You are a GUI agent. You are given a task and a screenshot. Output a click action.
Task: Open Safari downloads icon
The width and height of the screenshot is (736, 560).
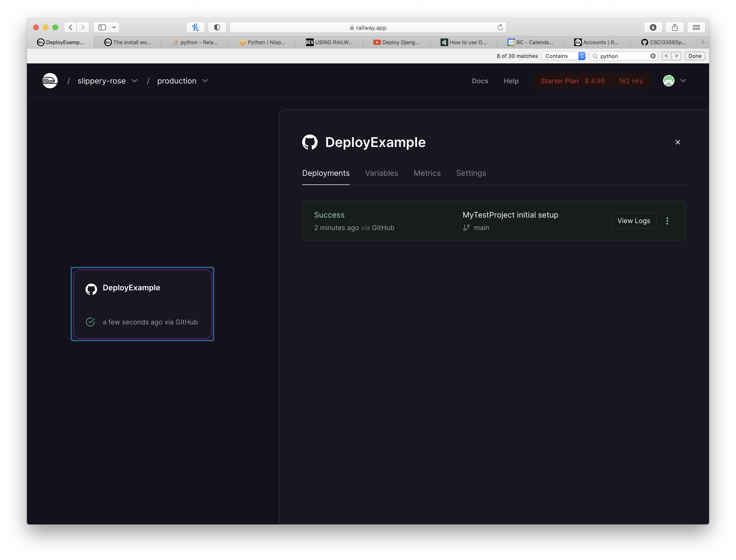pyautogui.click(x=653, y=27)
